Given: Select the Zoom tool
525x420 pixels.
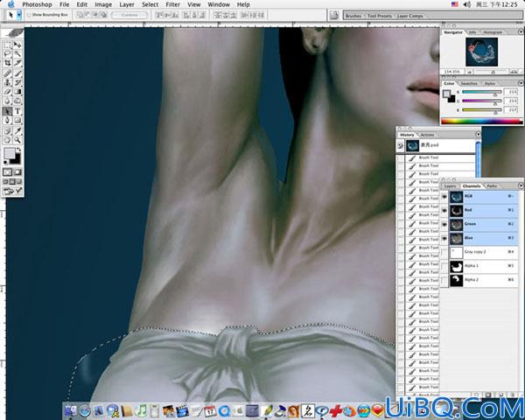Looking at the screenshot, I should coord(17,140).
